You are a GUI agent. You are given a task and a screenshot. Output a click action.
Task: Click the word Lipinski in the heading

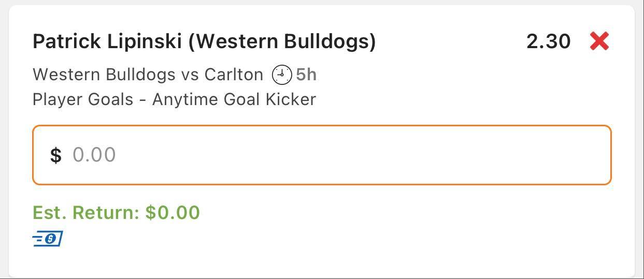click(145, 41)
